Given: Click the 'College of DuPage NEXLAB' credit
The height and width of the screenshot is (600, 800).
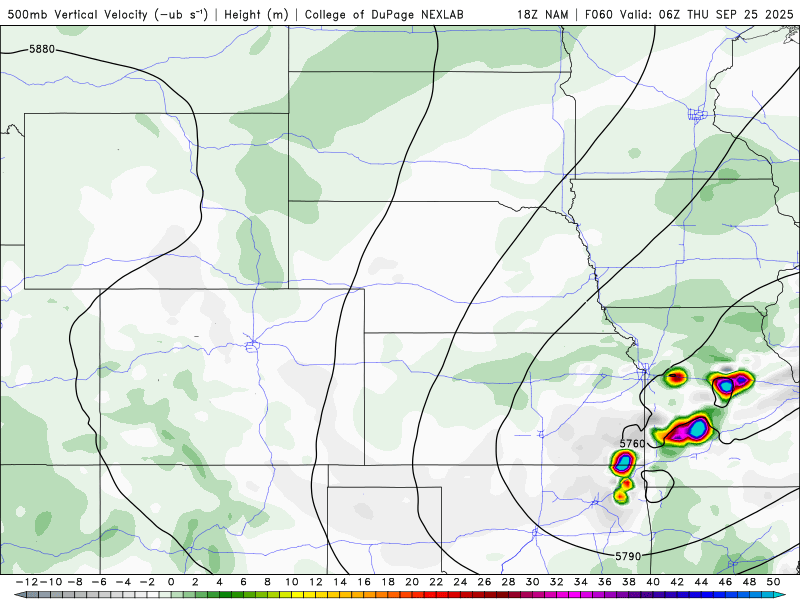Looking at the screenshot, I should (x=384, y=14).
